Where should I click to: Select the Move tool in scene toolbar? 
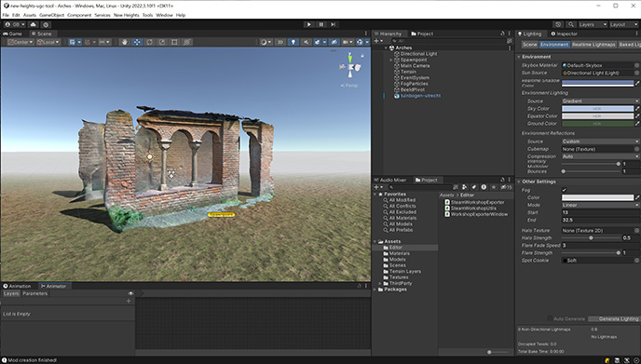137,42
